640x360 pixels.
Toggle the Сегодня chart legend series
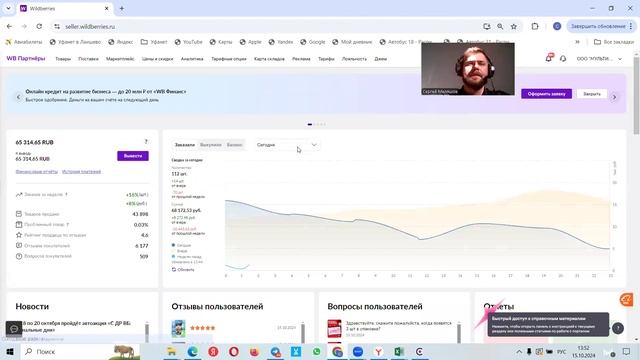click(181, 245)
